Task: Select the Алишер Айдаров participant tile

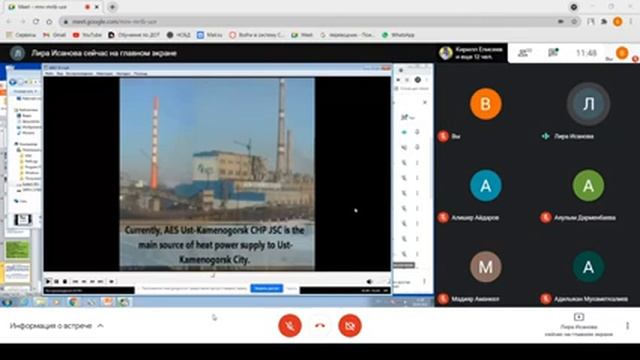Action: click(x=485, y=193)
